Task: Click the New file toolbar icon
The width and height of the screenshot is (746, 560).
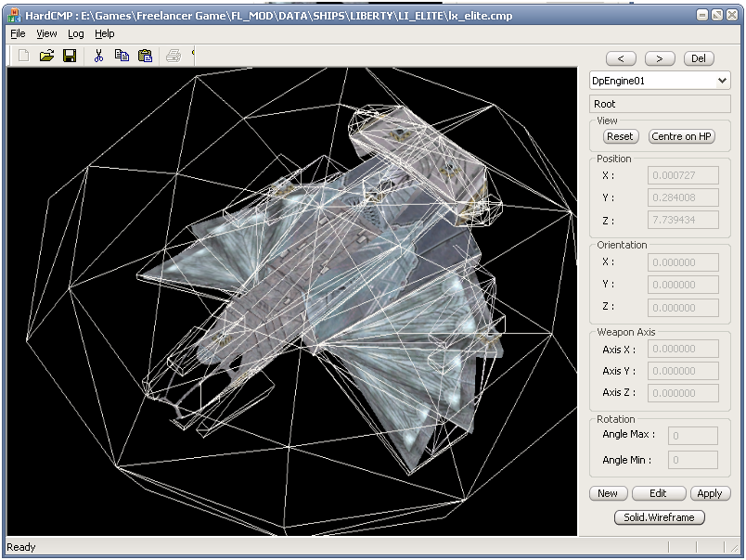Action: (x=23, y=56)
